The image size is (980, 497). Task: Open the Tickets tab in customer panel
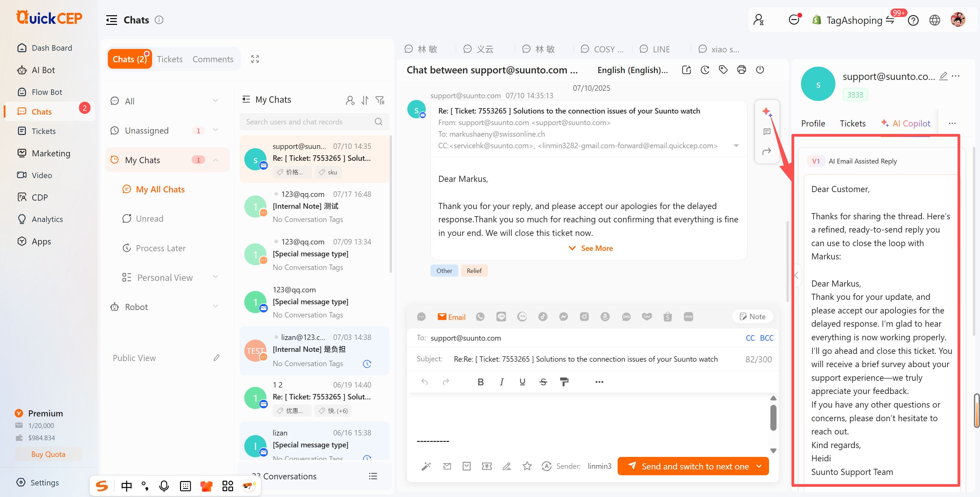click(x=852, y=123)
